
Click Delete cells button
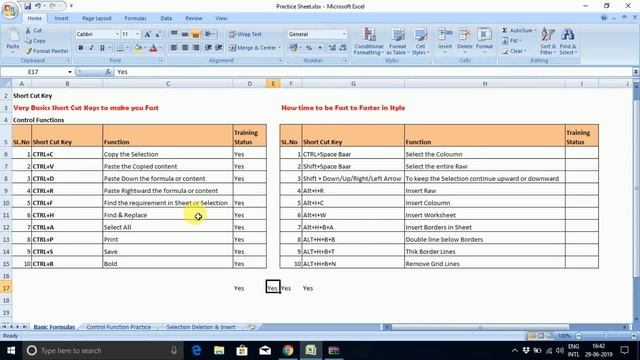click(x=464, y=40)
